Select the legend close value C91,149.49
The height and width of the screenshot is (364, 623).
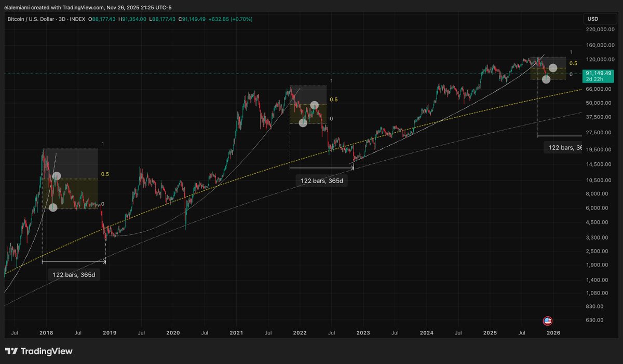tap(192, 19)
